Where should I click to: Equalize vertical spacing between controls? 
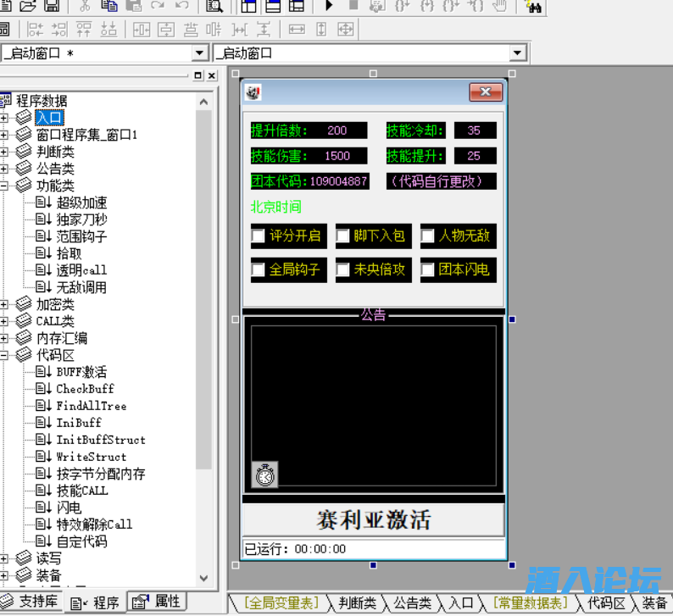(x=264, y=30)
